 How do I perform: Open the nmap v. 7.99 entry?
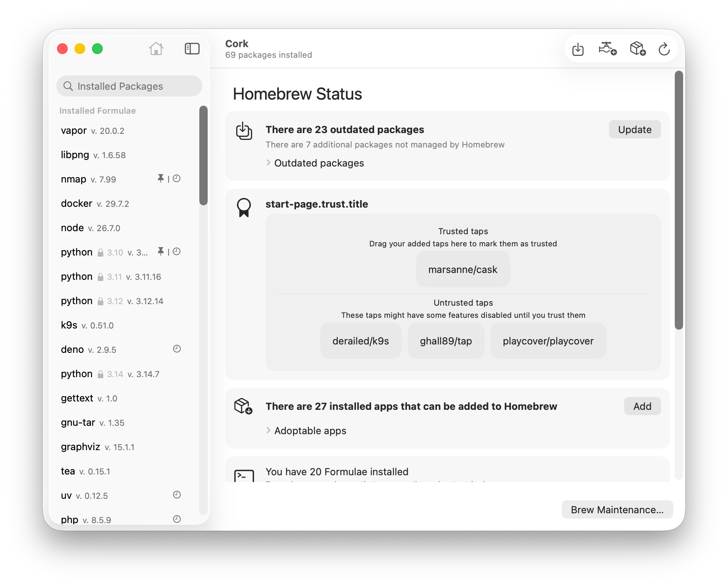(x=122, y=179)
